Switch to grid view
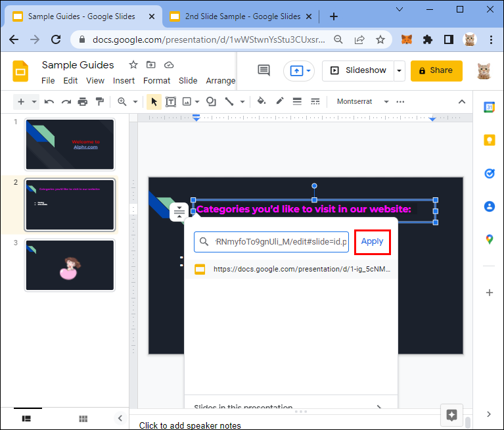The height and width of the screenshot is (430, 504). 83,418
